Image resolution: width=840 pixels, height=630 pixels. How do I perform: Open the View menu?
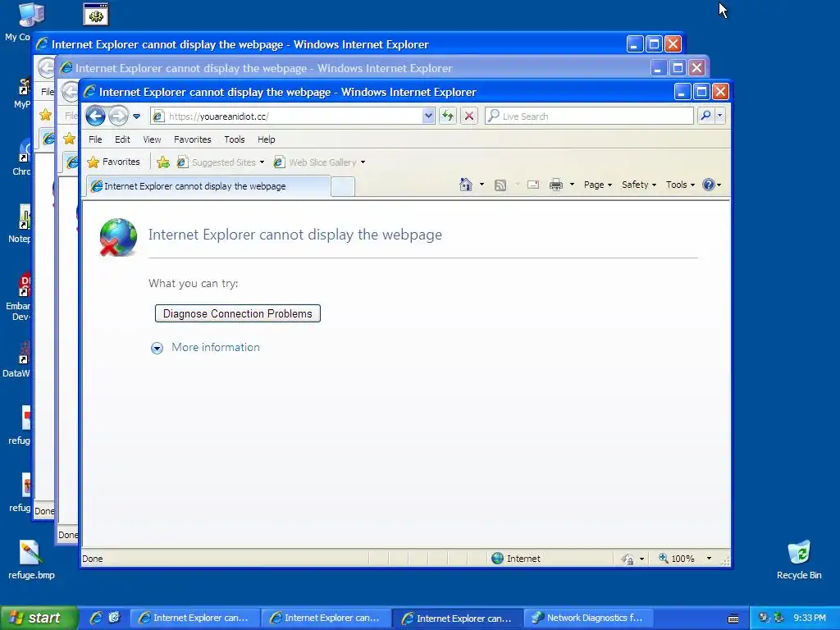coord(152,139)
